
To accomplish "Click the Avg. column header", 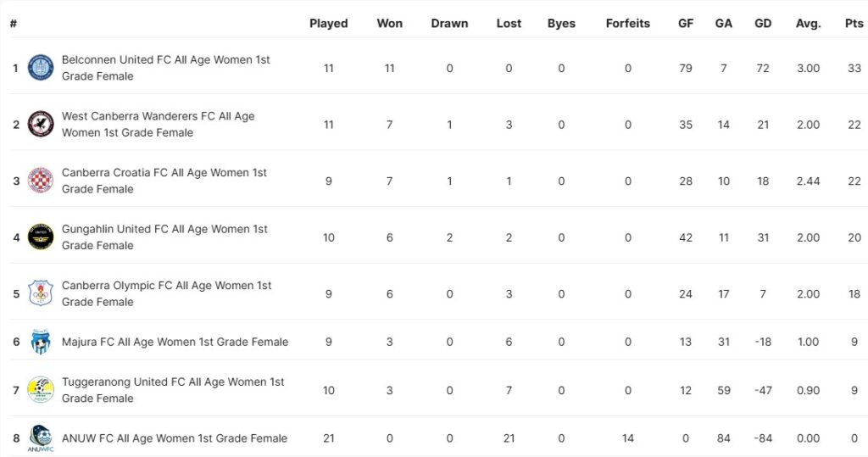I will tap(808, 24).
